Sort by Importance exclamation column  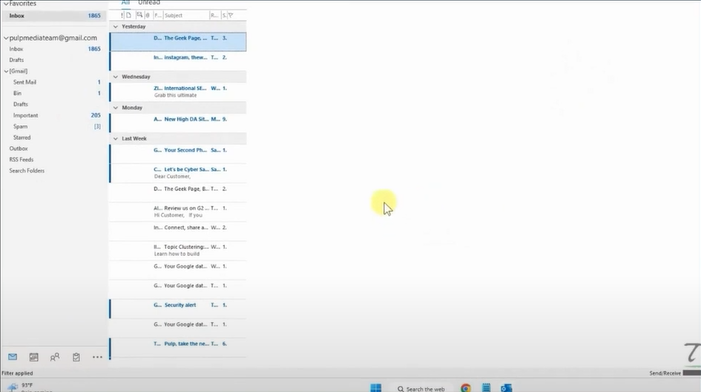(x=122, y=15)
